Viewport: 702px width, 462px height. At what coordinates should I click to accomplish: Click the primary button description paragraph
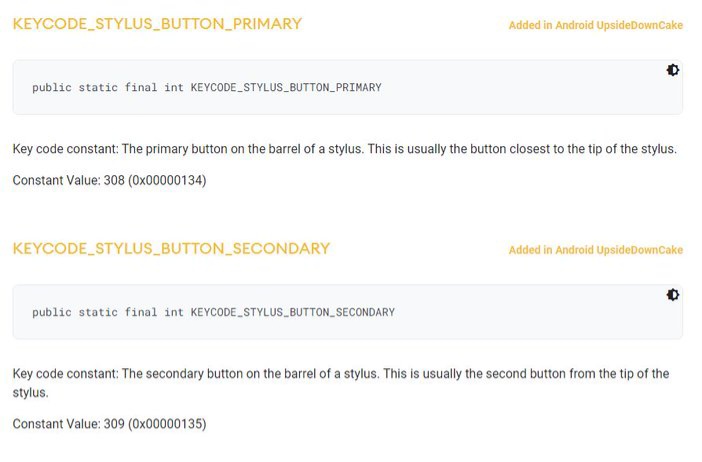pos(344,149)
